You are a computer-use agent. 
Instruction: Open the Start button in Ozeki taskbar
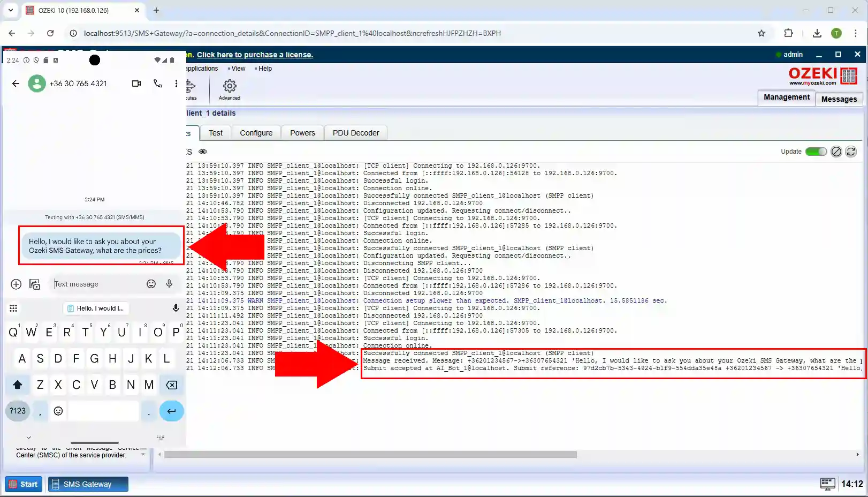[x=24, y=484]
